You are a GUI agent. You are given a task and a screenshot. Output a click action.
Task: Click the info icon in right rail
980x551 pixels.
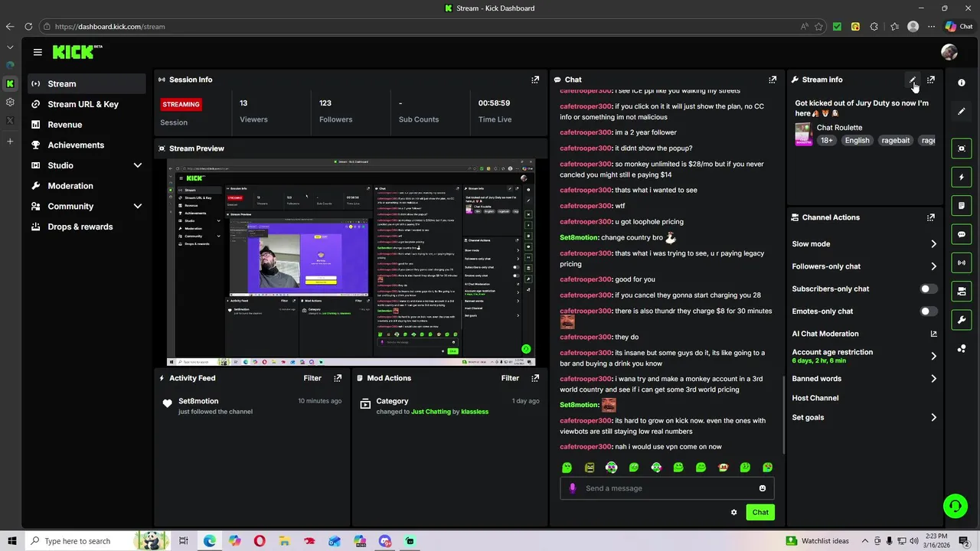click(962, 83)
